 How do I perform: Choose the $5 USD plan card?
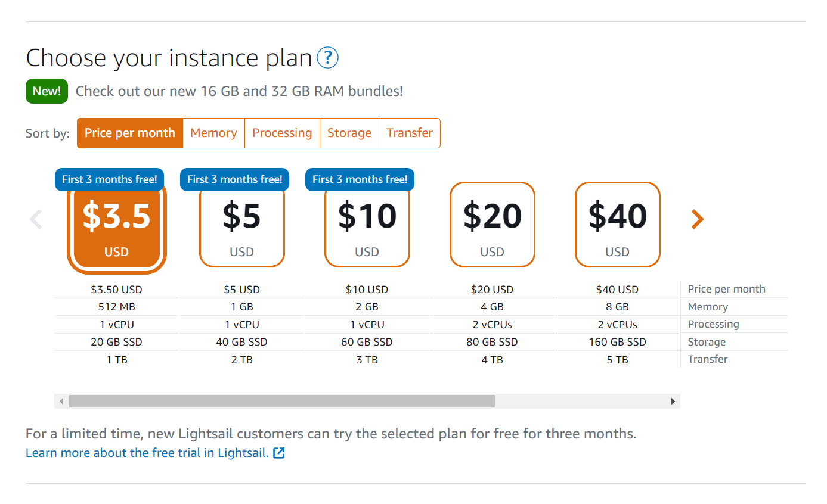coord(241,226)
